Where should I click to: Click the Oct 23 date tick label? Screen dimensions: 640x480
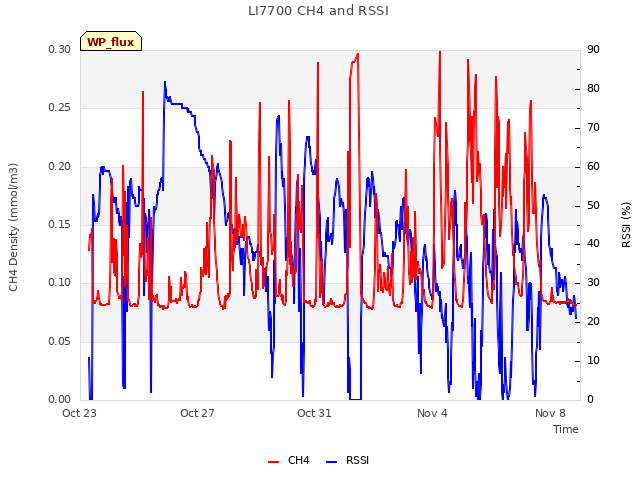pyautogui.click(x=79, y=413)
